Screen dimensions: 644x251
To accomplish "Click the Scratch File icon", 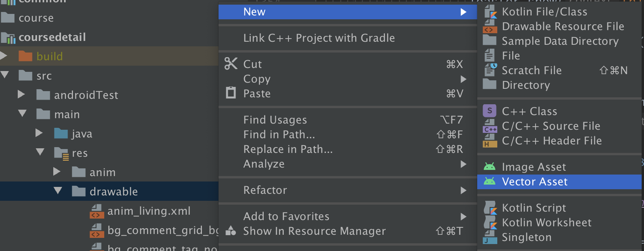I will click(490, 70).
